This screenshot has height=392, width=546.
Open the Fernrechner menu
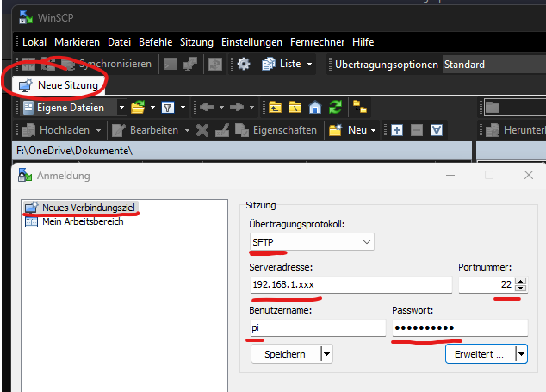pos(317,42)
